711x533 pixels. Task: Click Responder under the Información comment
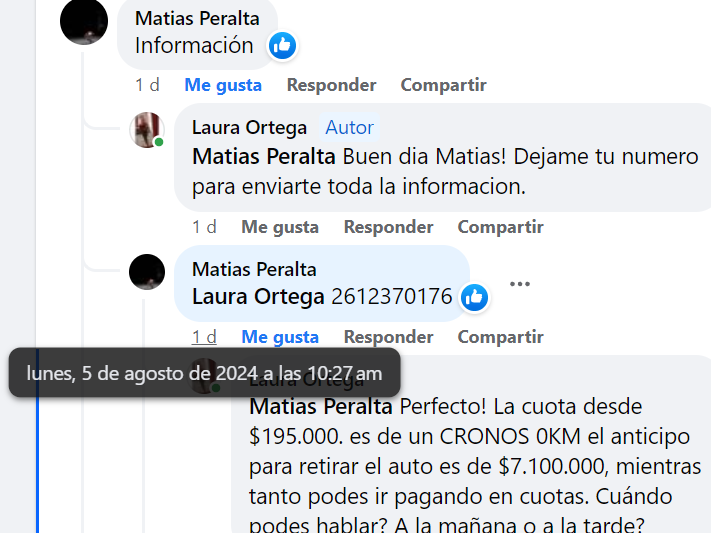(331, 85)
